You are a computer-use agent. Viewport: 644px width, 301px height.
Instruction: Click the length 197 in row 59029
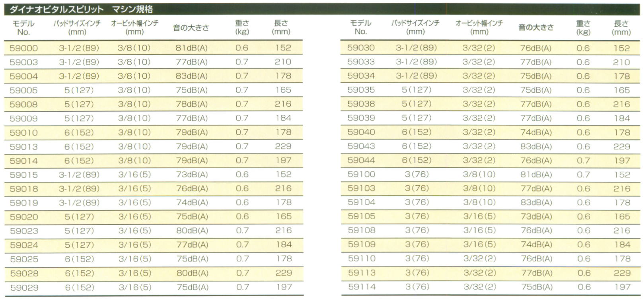pyautogui.click(x=284, y=287)
